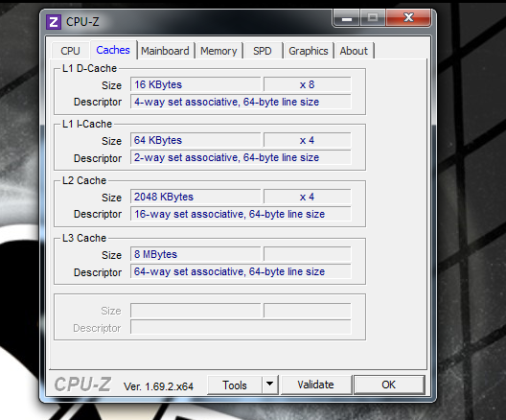
Task: Click the OK button
Action: coord(389,385)
